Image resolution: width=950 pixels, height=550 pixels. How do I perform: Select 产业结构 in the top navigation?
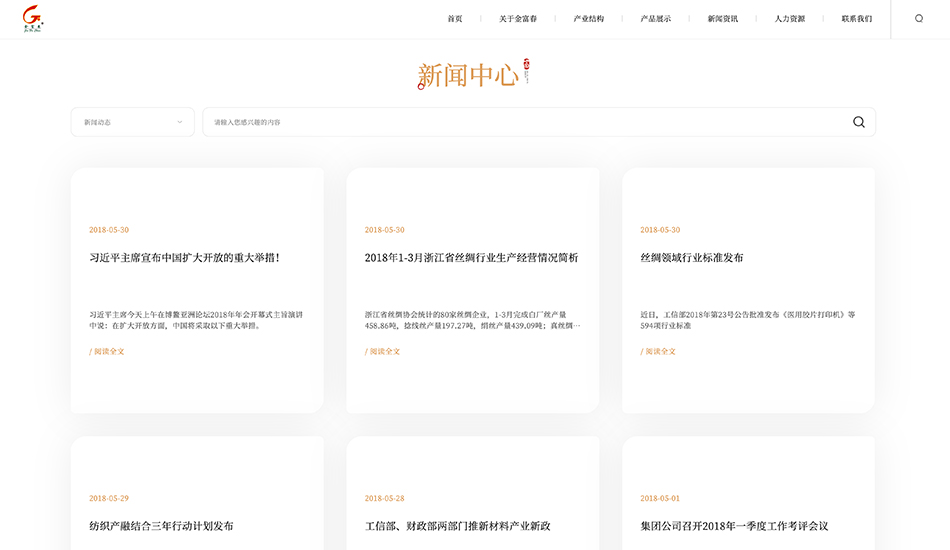588,19
